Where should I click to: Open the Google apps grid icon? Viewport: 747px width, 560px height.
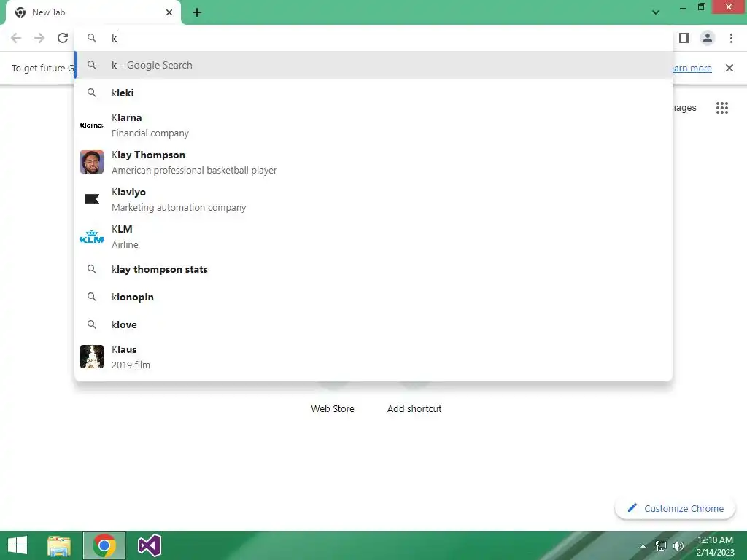tap(721, 108)
